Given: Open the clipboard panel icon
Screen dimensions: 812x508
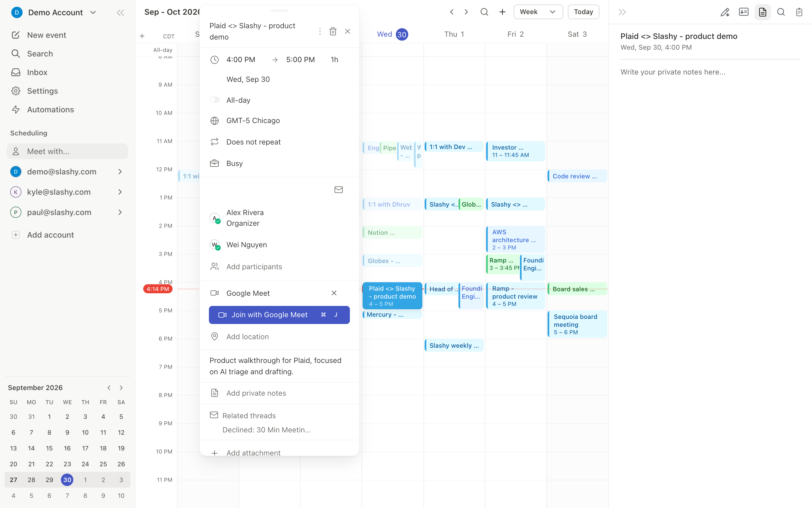Looking at the screenshot, I should (799, 12).
